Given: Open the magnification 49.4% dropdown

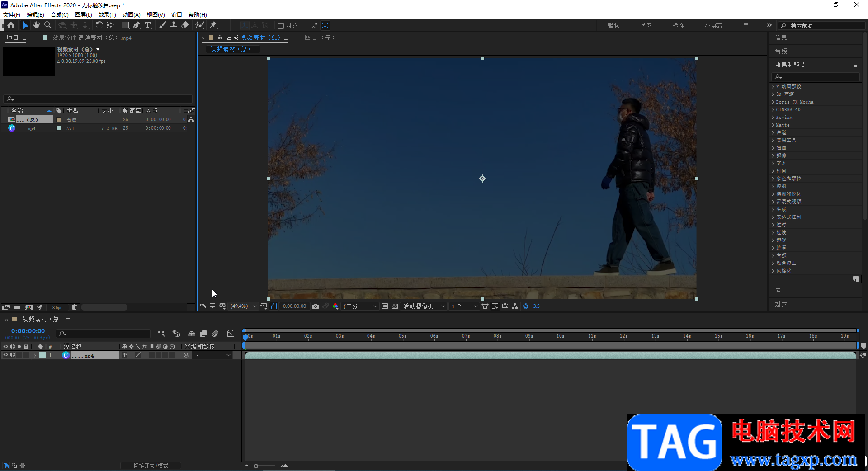Looking at the screenshot, I should (243, 306).
